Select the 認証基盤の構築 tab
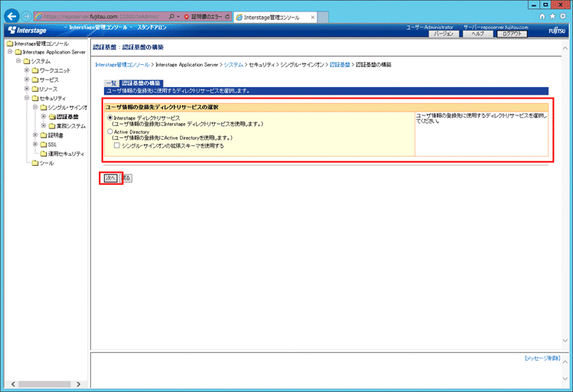This screenshot has height=392, width=573. [x=141, y=83]
